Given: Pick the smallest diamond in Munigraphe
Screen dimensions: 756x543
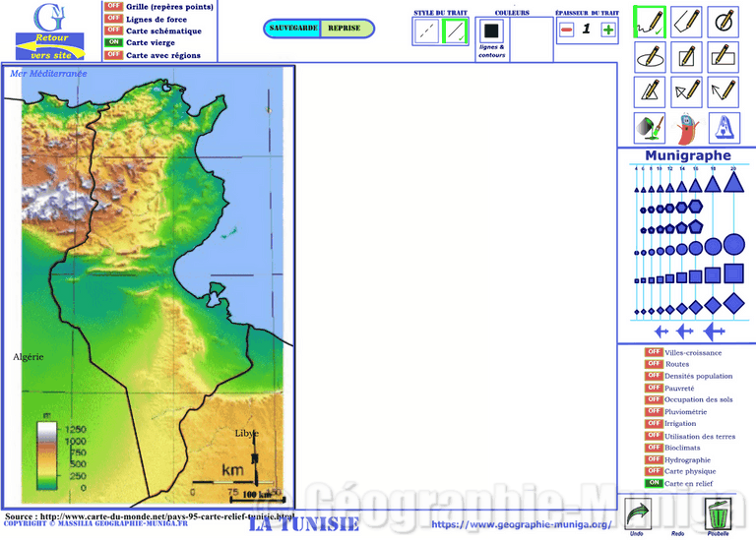Looking at the screenshot, I should (x=637, y=312).
